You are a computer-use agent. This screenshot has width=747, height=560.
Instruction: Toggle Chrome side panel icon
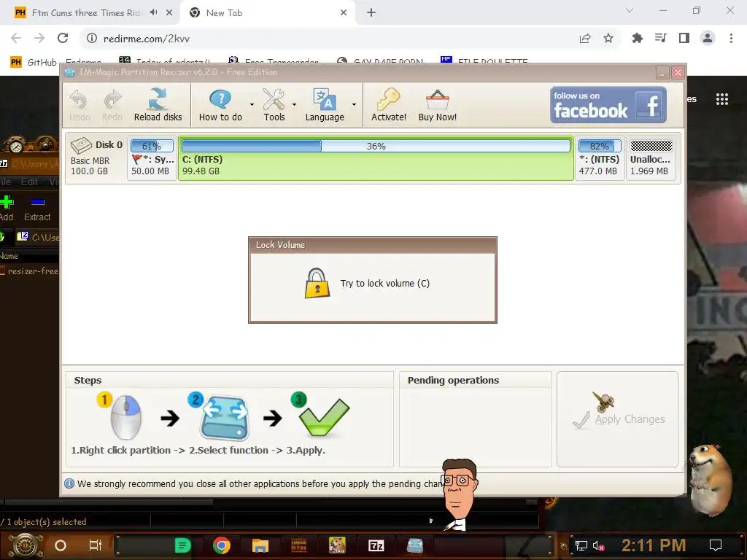[x=684, y=38]
